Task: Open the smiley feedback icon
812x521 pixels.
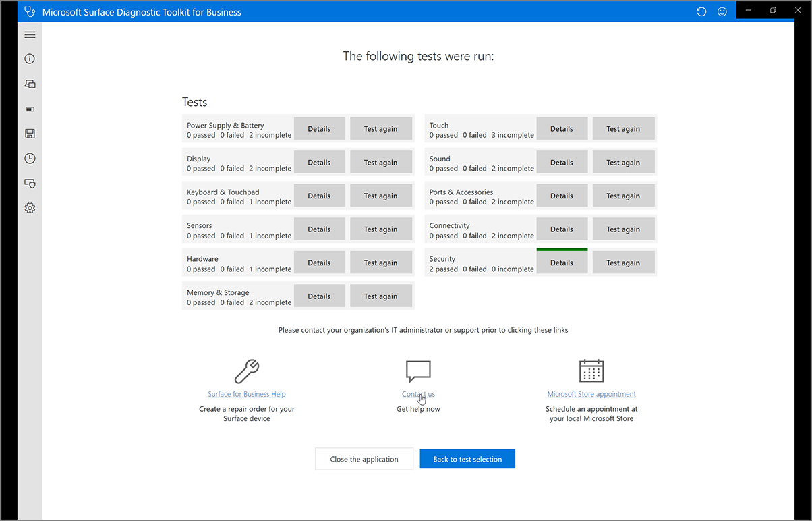Action: tap(722, 11)
